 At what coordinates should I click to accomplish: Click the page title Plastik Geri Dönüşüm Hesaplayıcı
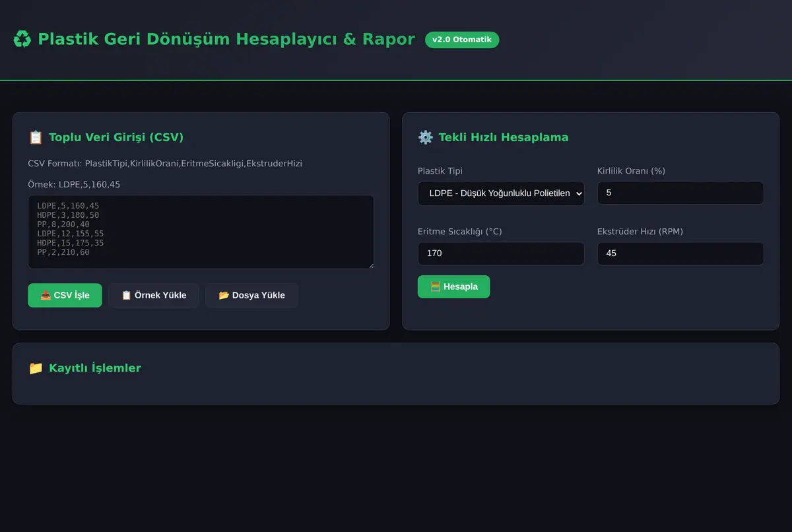tap(226, 40)
